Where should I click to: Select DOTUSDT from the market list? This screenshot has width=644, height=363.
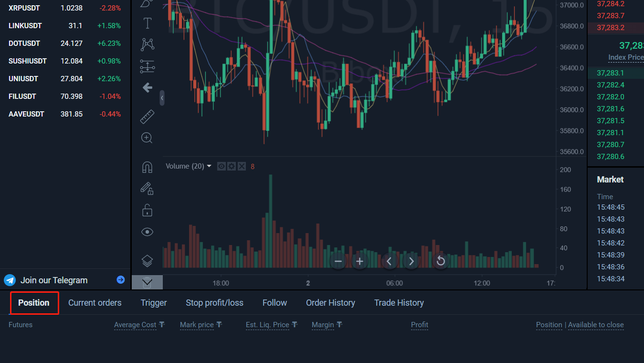click(x=24, y=43)
